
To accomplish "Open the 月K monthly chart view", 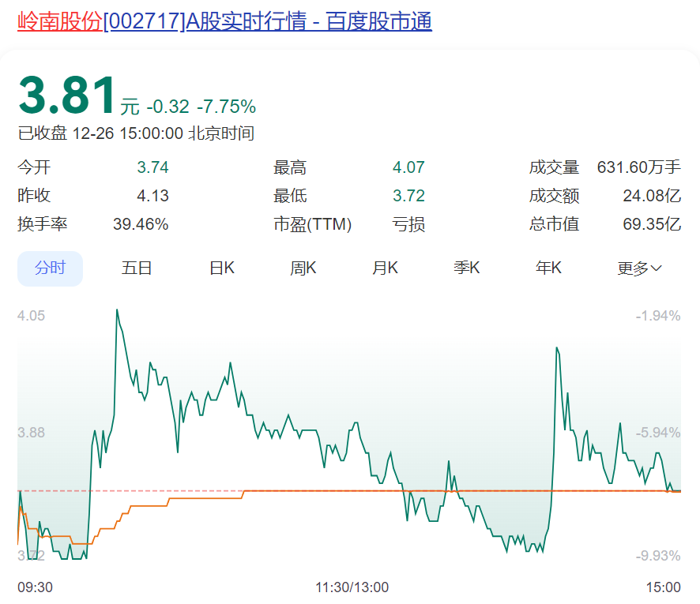I will click(x=385, y=268).
